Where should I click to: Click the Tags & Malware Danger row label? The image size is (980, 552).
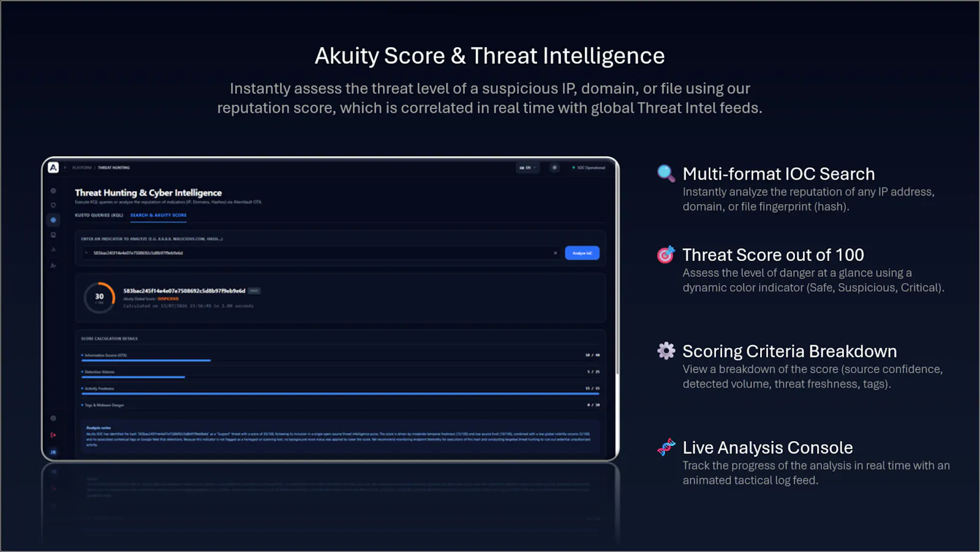[x=104, y=405]
